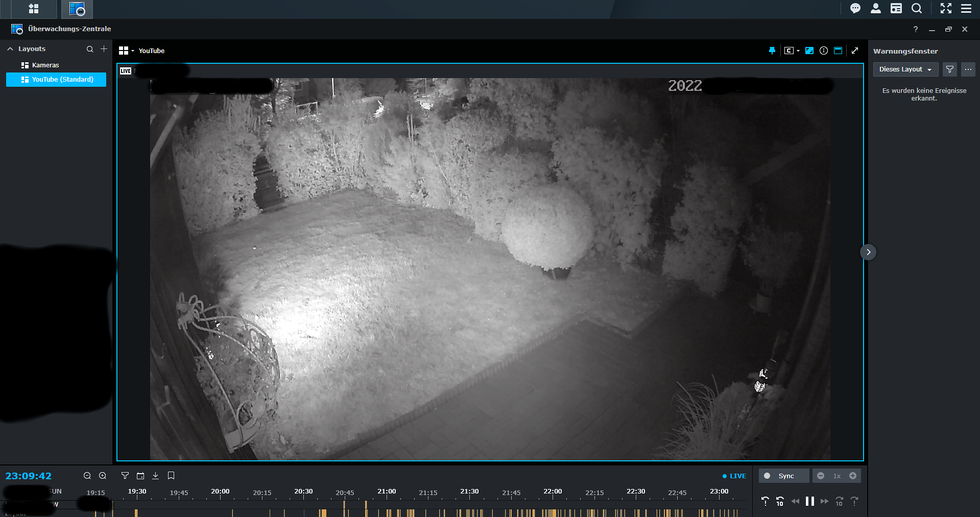Click the 21:00 mark on the timeline

pyautogui.click(x=387, y=493)
